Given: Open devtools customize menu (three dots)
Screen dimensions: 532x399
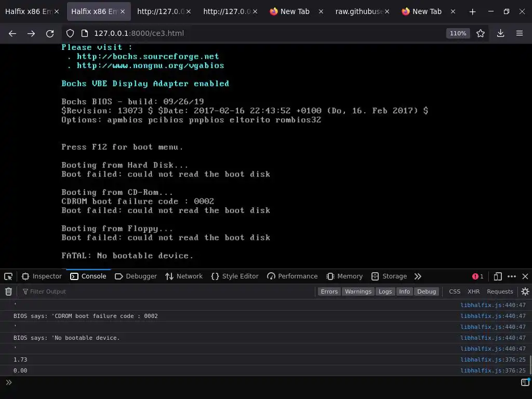Looking at the screenshot, I should (512, 276).
